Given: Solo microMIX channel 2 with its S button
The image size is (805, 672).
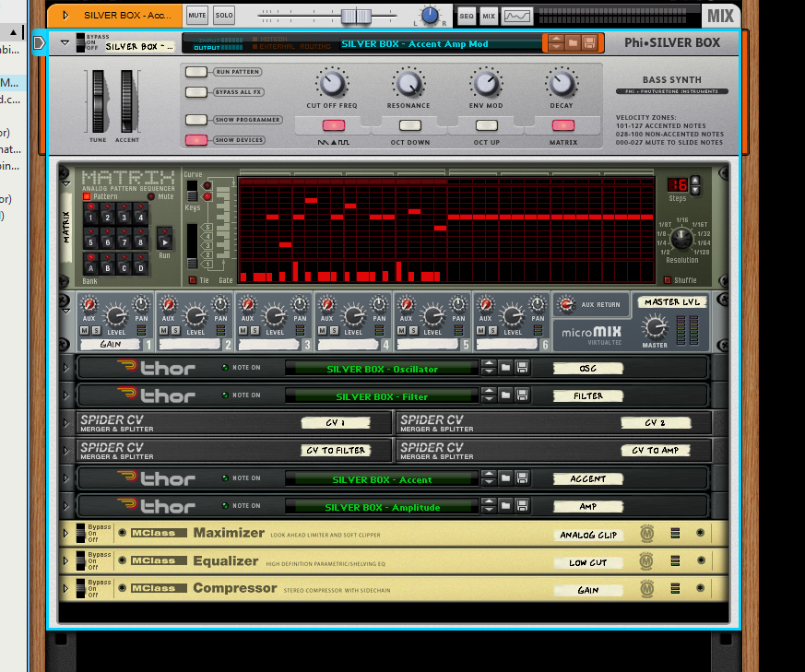Looking at the screenshot, I should 175,331.
